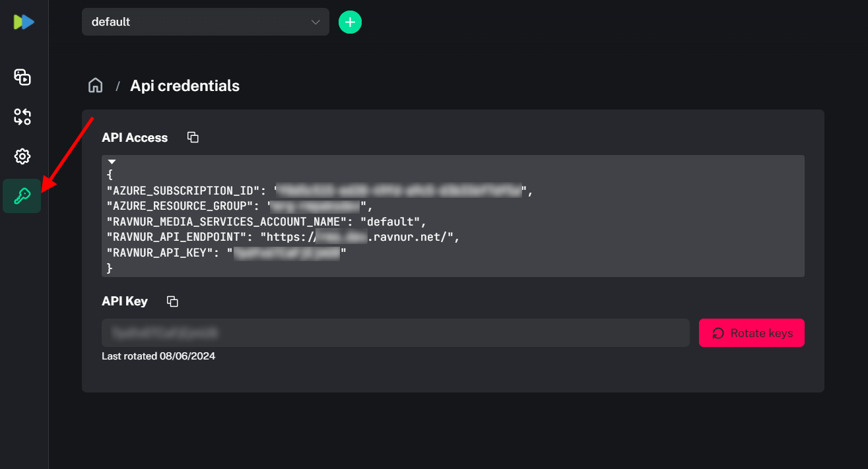Click the API Key input field
The height and width of the screenshot is (469, 868).
396,332
